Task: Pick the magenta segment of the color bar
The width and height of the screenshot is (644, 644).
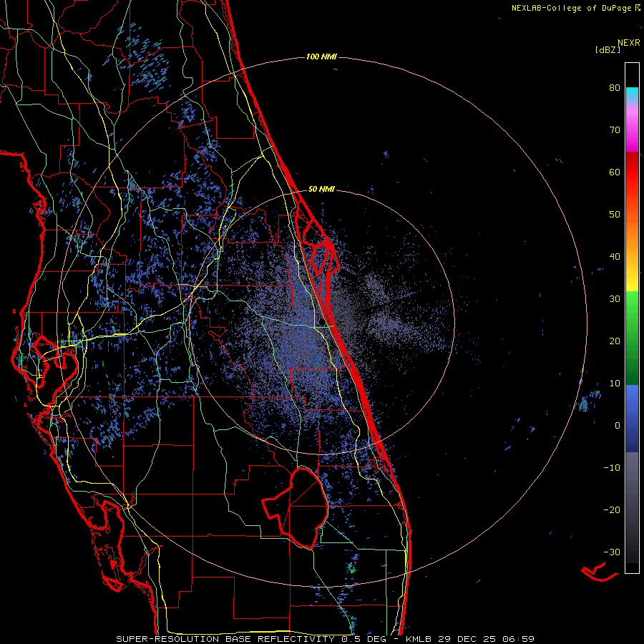Action: pyautogui.click(x=632, y=132)
